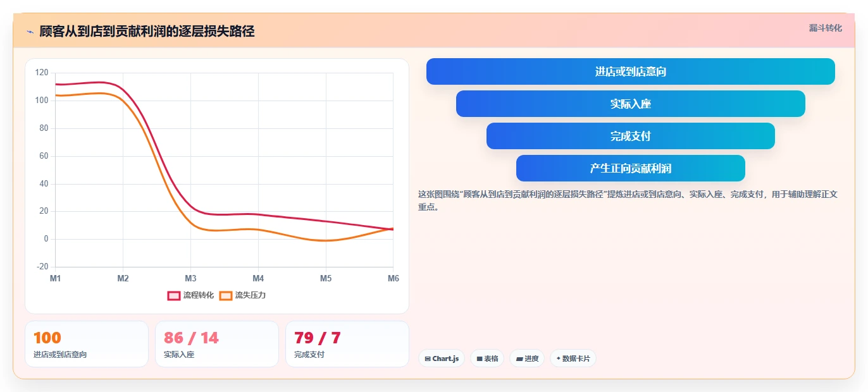Click the title 顾客从到店到贡献利润的逐层损失路径
868x392 pixels.
[147, 32]
